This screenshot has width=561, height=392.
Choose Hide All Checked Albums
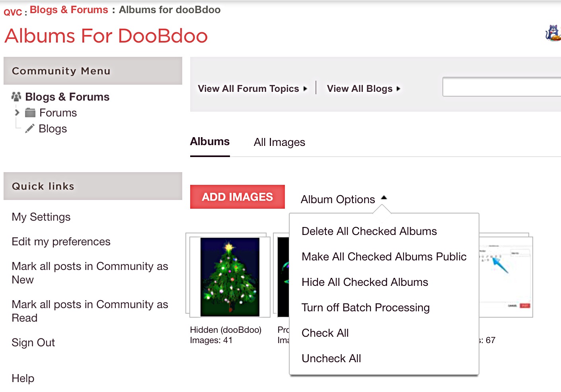365,282
